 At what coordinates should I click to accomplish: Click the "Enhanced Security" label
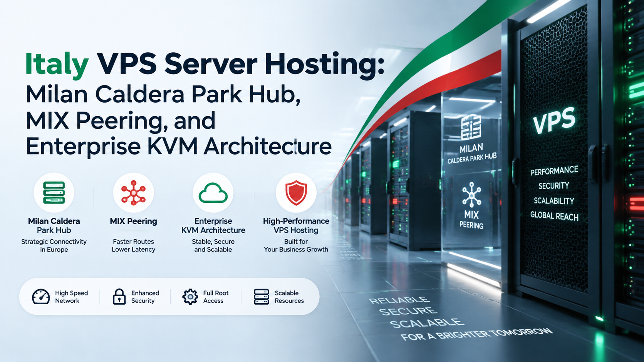[145, 297]
